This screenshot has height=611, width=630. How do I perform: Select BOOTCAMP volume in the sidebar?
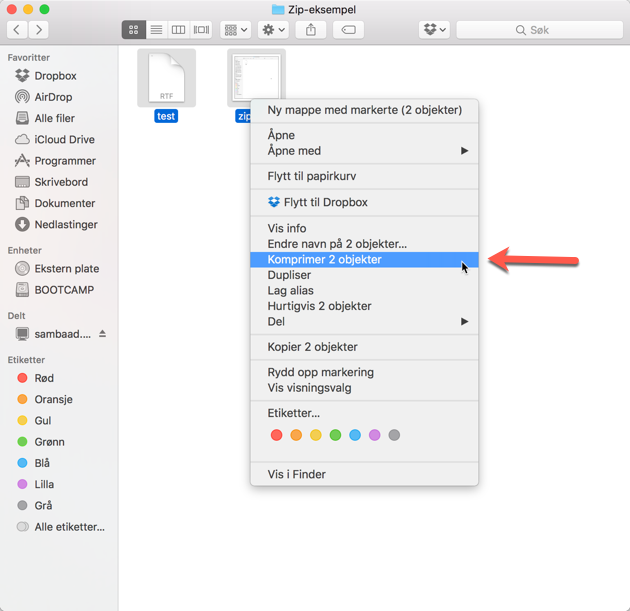pyautogui.click(x=64, y=290)
